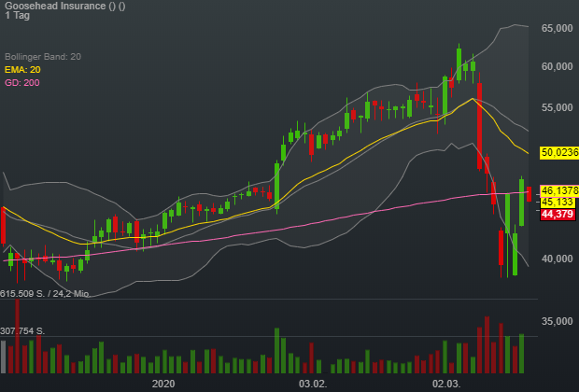Viewport: 579px width, 392px height.
Task: Click the pink-bordered 46,1378 GD value tag
Action: tap(559, 190)
